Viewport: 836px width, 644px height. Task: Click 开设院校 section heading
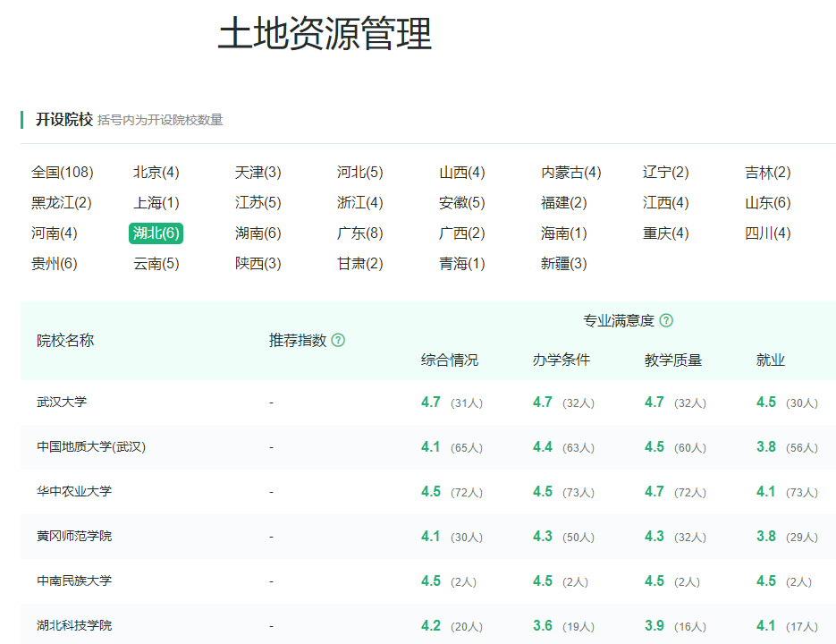pyautogui.click(x=64, y=120)
